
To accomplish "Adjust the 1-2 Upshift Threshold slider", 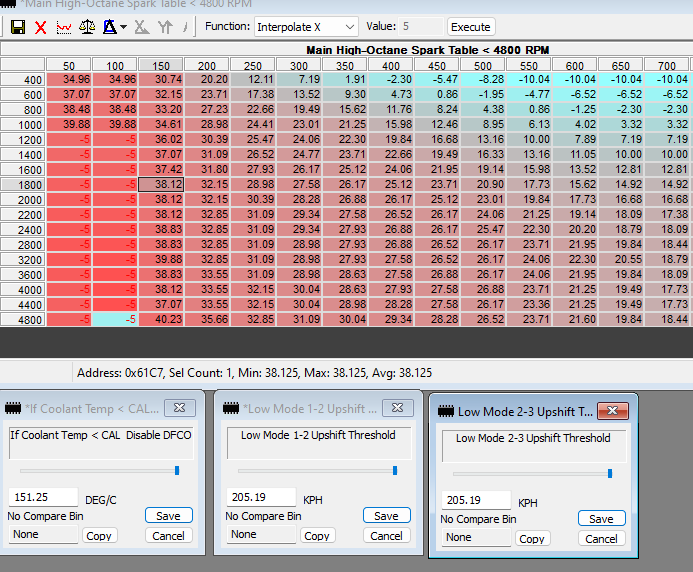I will click(x=395, y=470).
